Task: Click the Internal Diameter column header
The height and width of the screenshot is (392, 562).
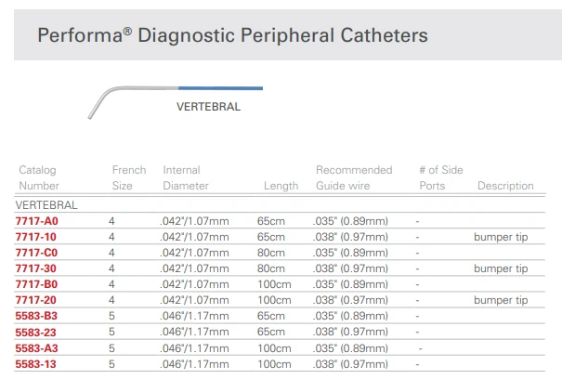Action: pyautogui.click(x=185, y=177)
